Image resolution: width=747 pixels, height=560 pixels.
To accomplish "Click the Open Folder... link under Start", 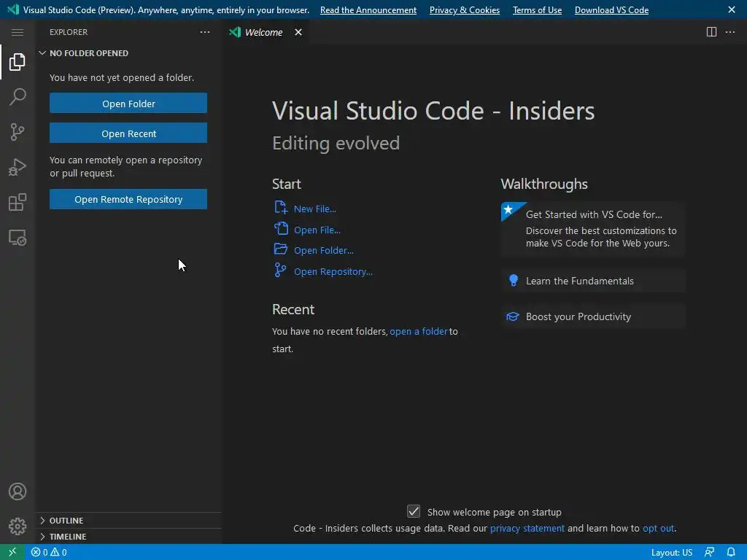I will pyautogui.click(x=323, y=250).
